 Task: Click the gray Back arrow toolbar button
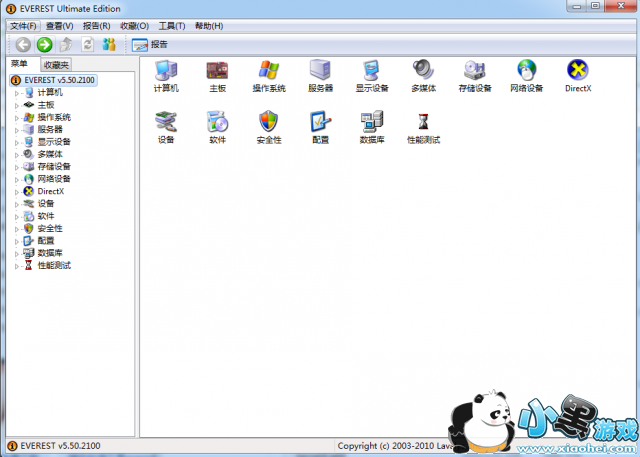(23, 44)
